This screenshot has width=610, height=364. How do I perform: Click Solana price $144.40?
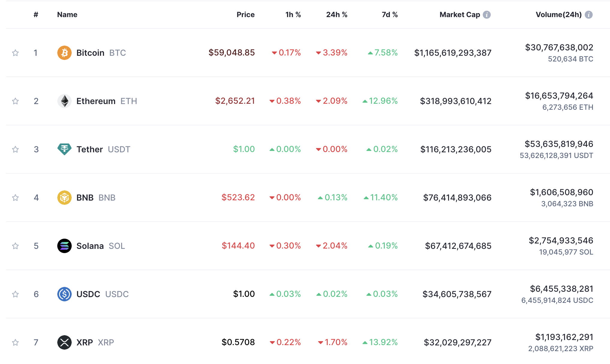tap(238, 246)
